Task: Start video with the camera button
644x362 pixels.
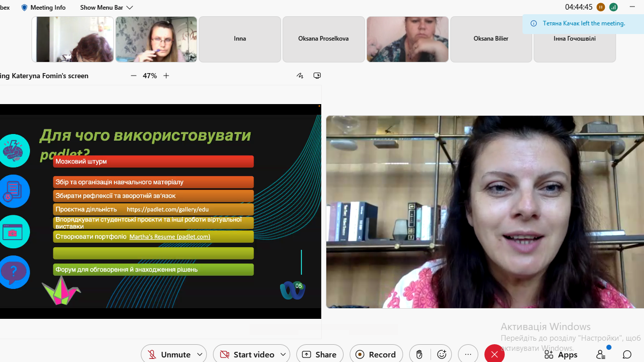Action: click(x=247, y=354)
